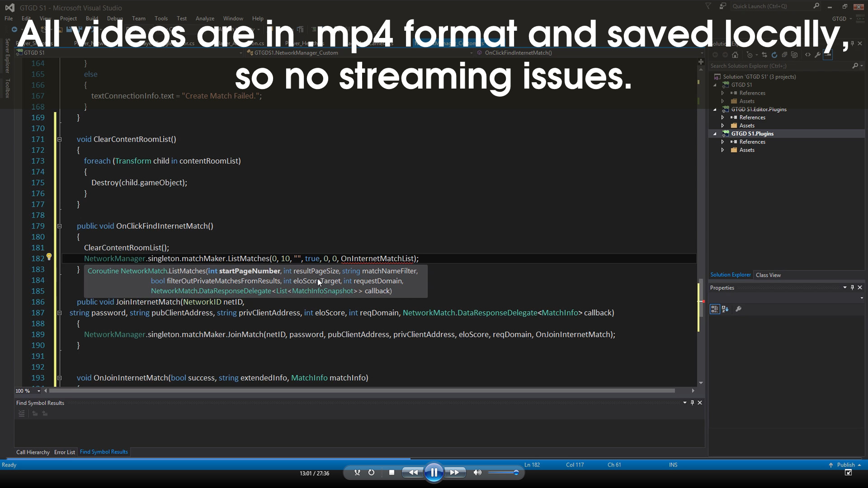The image size is (868, 488).
Task: Select the Home icon in Solution Explorer toolbar
Action: (735, 55)
